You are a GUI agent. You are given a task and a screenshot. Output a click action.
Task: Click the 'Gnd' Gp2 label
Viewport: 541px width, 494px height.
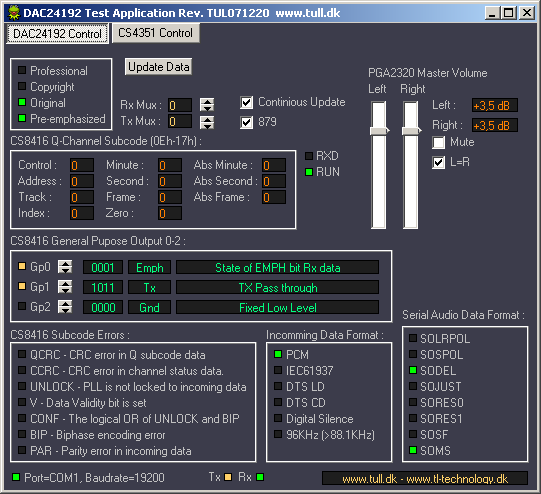(x=149, y=308)
